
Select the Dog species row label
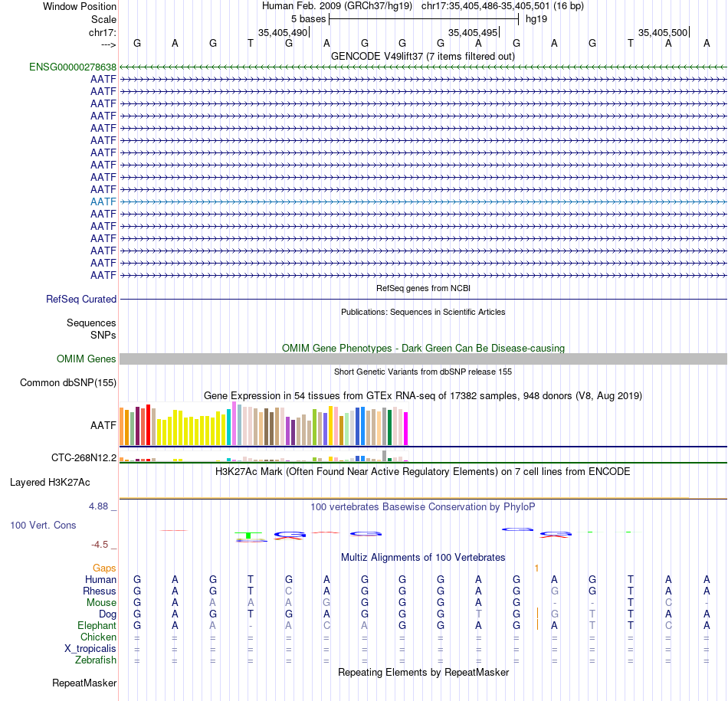(x=107, y=614)
